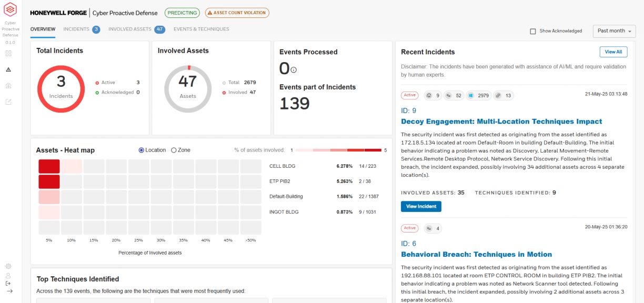Screen dimensions: 644x303
Task: Enable the Show Acknowledged checkbox
Action: click(x=533, y=31)
